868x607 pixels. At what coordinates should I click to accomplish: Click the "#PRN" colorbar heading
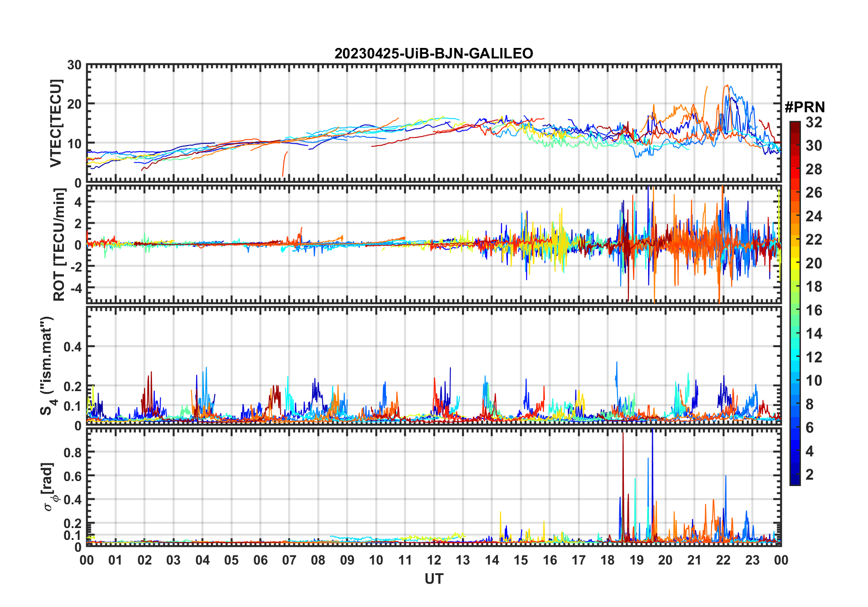coord(805,107)
